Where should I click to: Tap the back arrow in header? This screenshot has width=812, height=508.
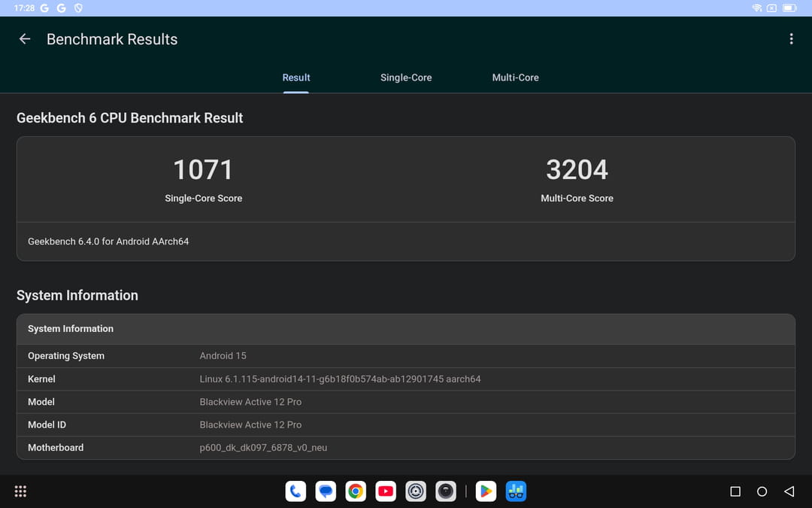click(x=25, y=39)
